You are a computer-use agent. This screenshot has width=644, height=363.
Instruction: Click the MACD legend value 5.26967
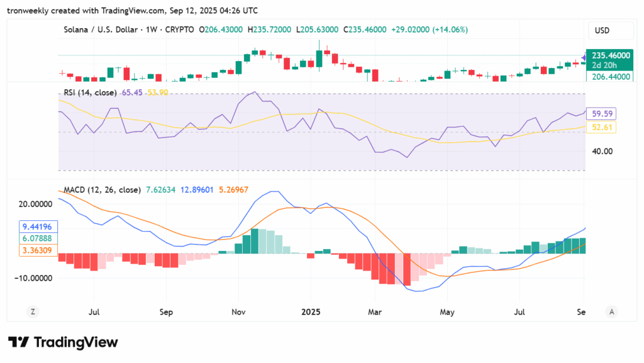(233, 190)
